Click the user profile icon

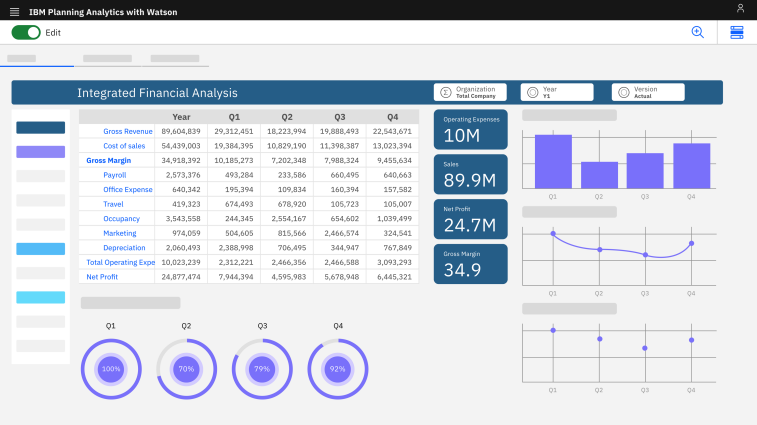click(740, 8)
